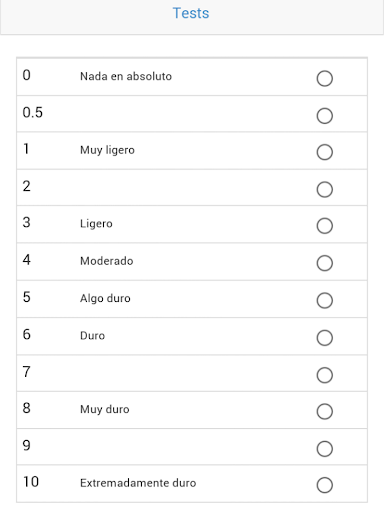This screenshot has height=512, width=384.
Task: Select the 0.5 rating radio button
Action: click(325, 116)
